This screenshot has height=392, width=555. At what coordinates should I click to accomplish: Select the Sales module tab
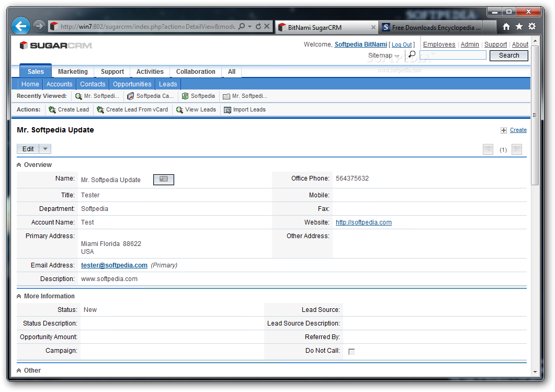click(x=36, y=72)
